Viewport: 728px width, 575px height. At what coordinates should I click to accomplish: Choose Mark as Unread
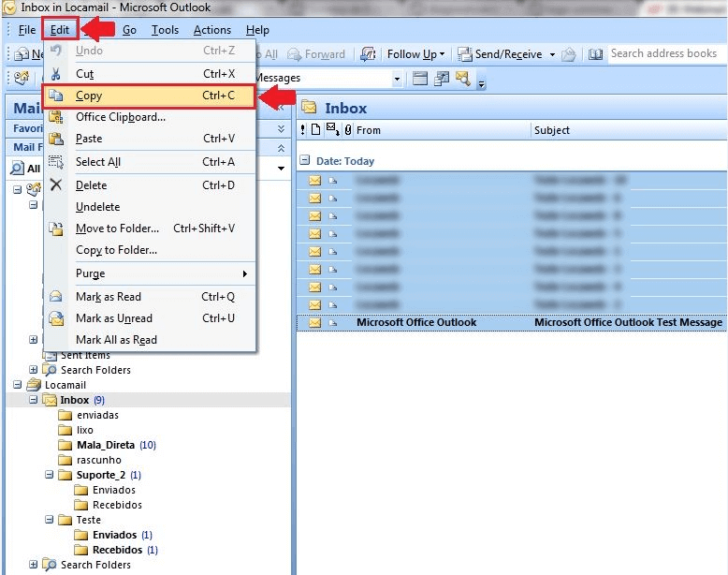point(149,318)
